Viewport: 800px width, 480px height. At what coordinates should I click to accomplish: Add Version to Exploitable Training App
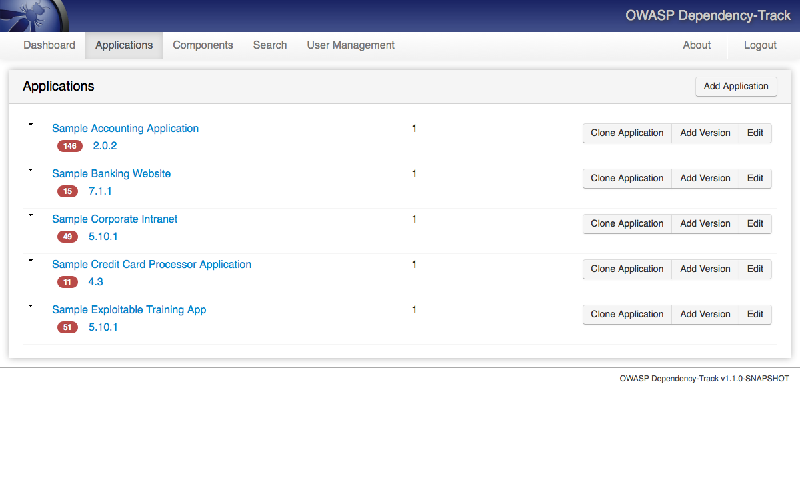[705, 314]
